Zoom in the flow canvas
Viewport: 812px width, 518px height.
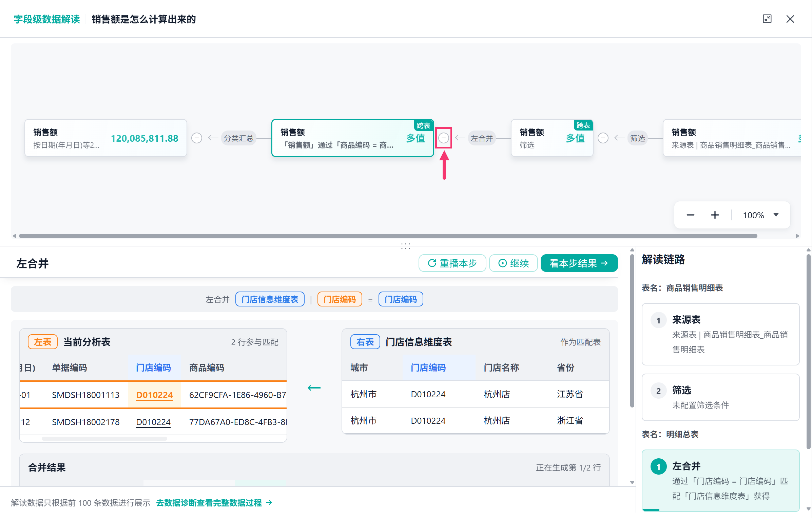pos(715,215)
